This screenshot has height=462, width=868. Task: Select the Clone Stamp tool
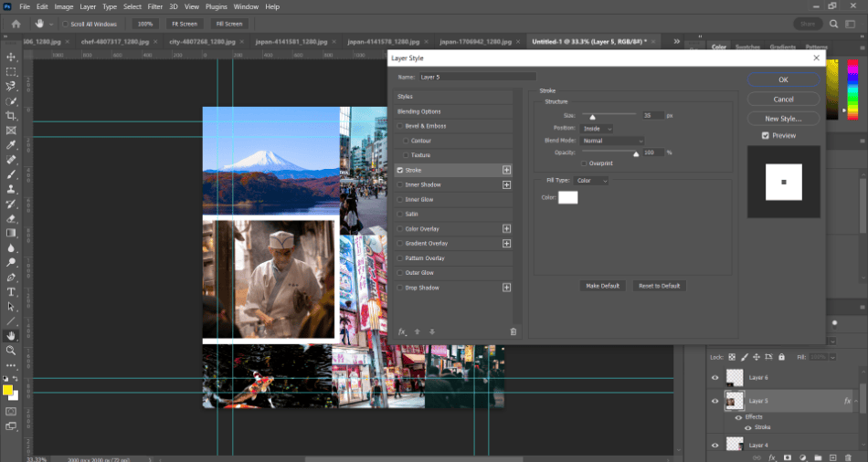point(11,189)
